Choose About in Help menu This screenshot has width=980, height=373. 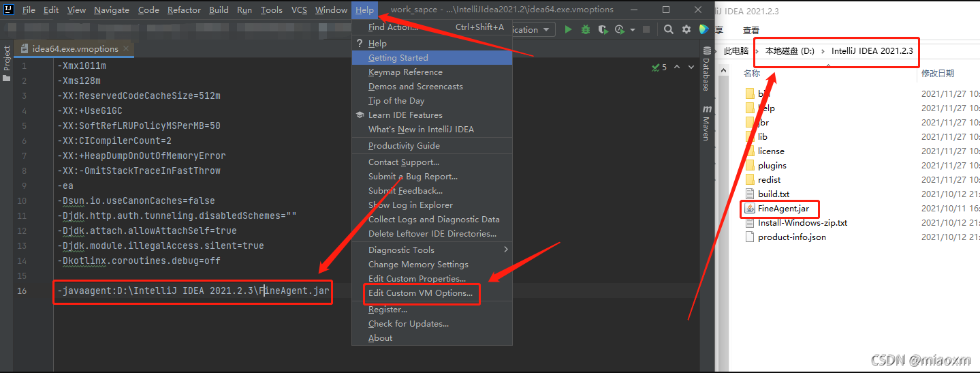click(x=432, y=338)
